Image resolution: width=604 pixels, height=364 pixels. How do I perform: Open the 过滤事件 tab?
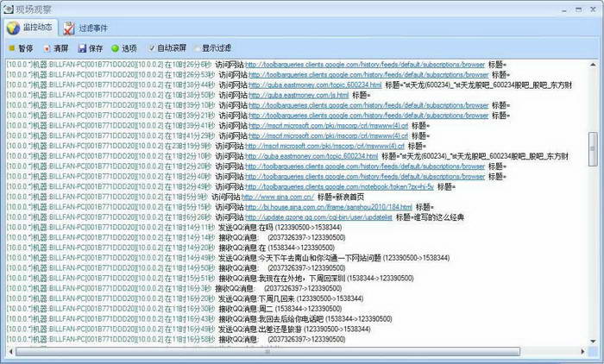pos(85,28)
